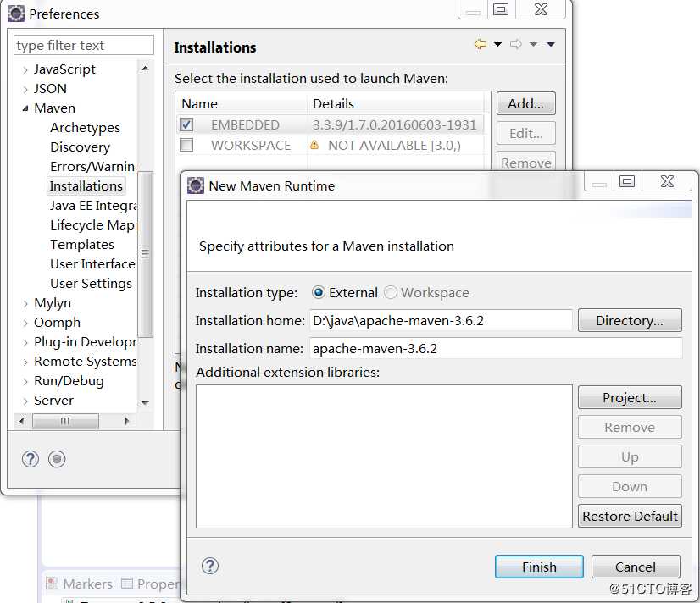Click the Up button
This screenshot has height=603, width=700.
(630, 456)
